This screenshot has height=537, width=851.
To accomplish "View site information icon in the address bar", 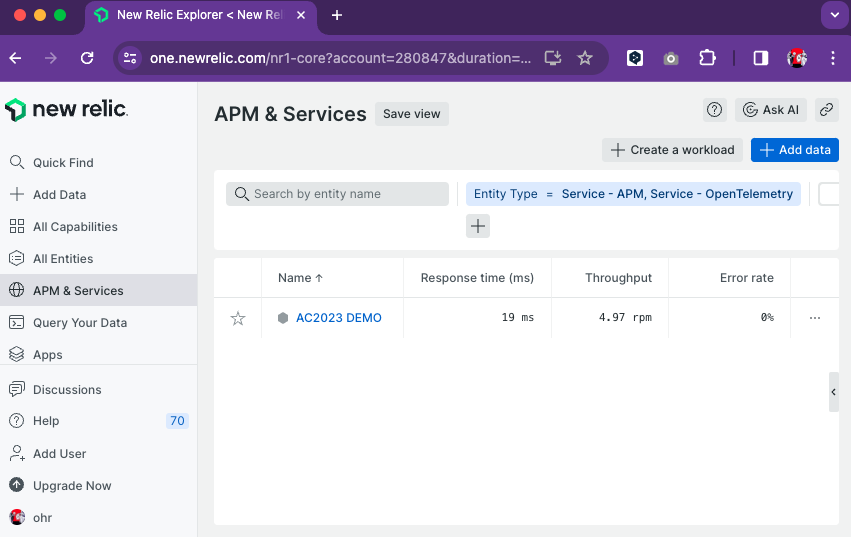I will coord(130,58).
